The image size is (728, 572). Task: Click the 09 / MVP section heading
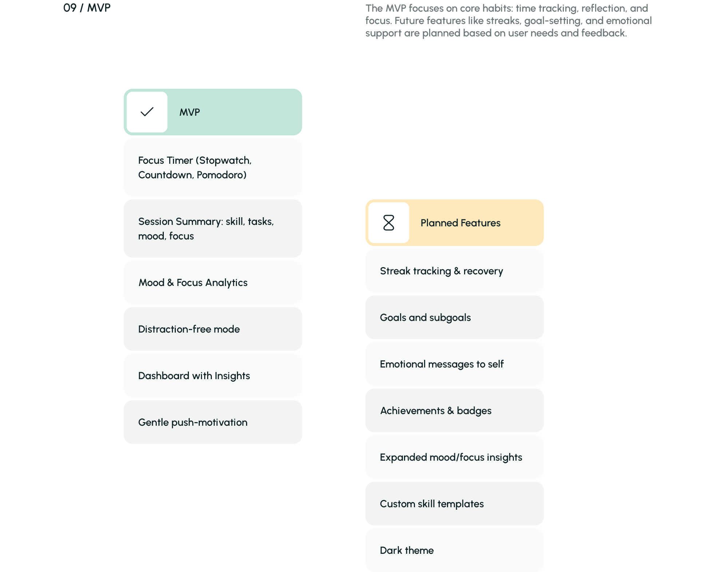(x=87, y=8)
